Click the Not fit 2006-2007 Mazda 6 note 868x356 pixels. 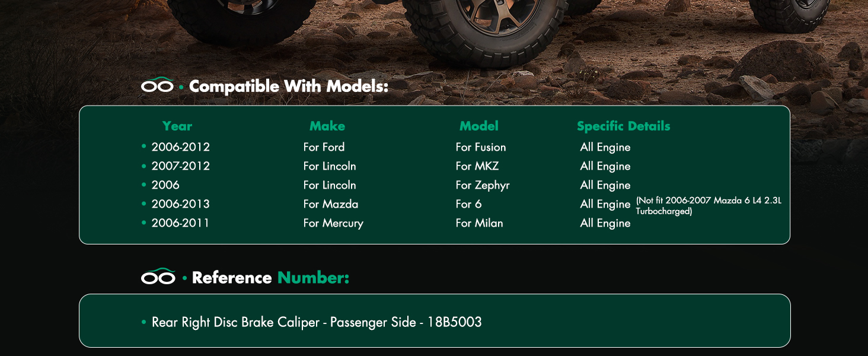(709, 206)
